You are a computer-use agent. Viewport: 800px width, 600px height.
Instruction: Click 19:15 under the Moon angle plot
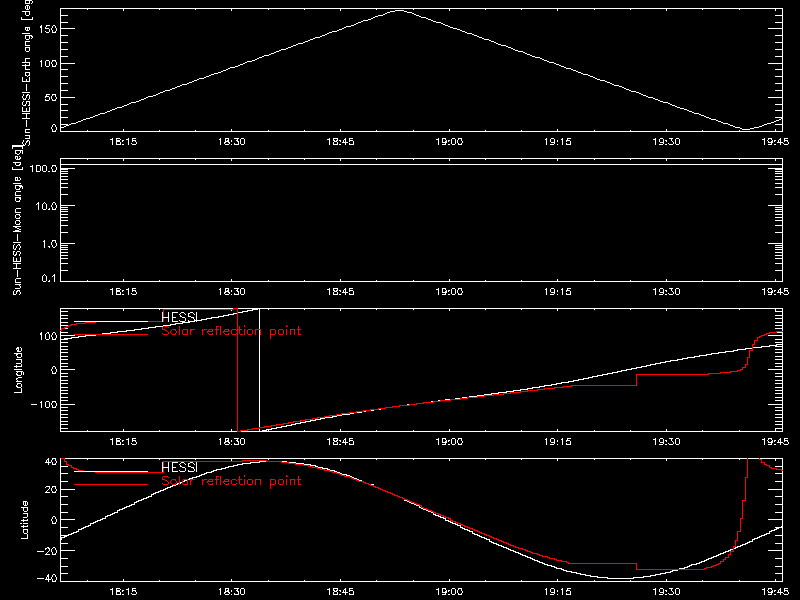(x=558, y=292)
